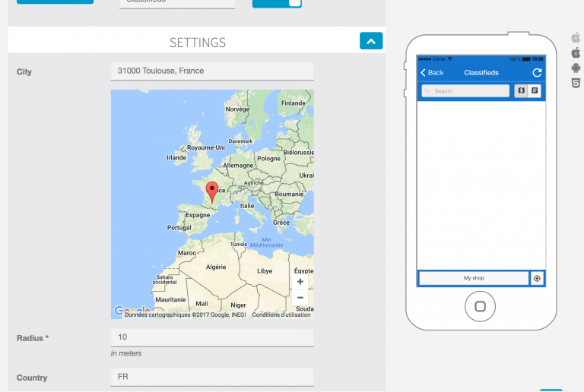The height and width of the screenshot is (392, 584).
Task: Click the Radius input field
Action: [211, 337]
